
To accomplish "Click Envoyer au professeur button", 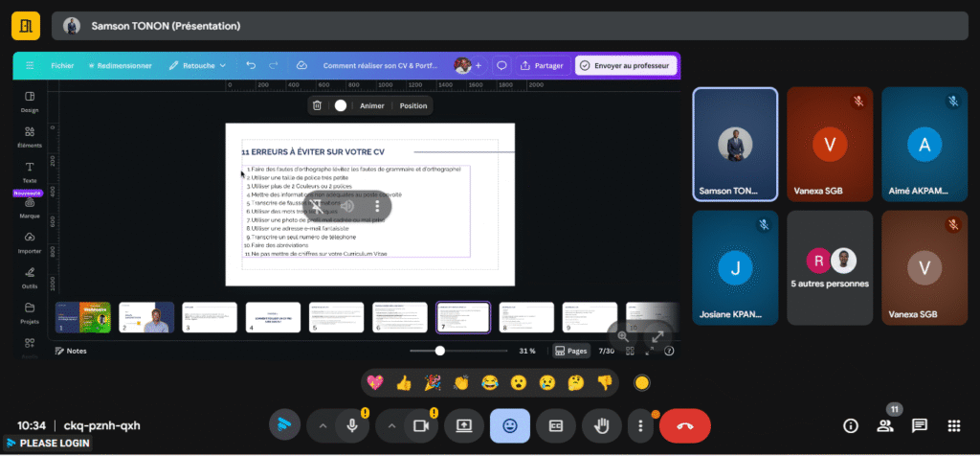I will 627,65.
